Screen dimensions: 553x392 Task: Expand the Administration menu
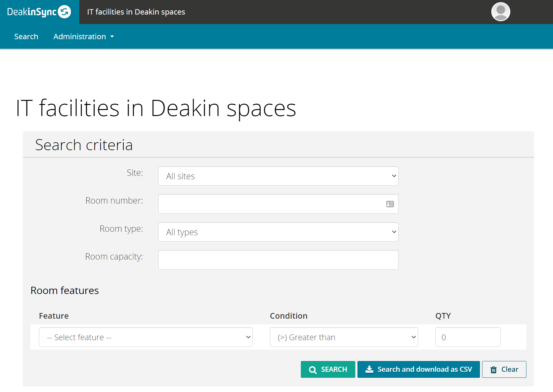(x=84, y=37)
